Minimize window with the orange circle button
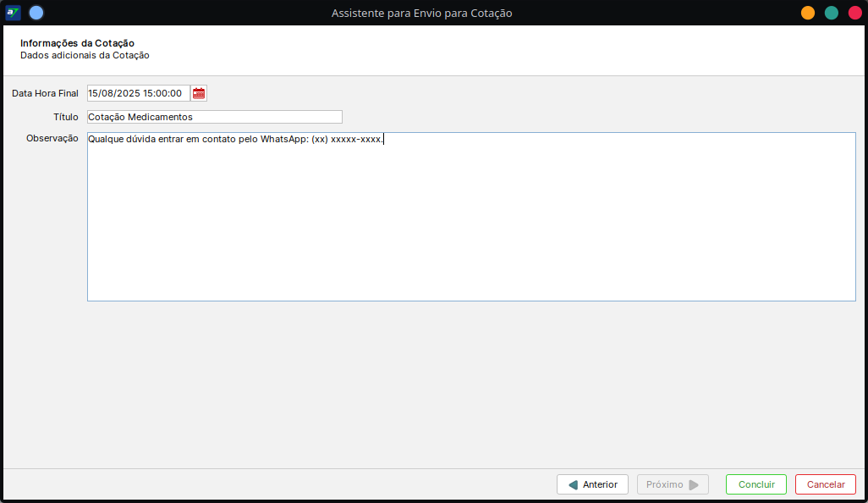Image resolution: width=868 pixels, height=503 pixels. coord(808,13)
